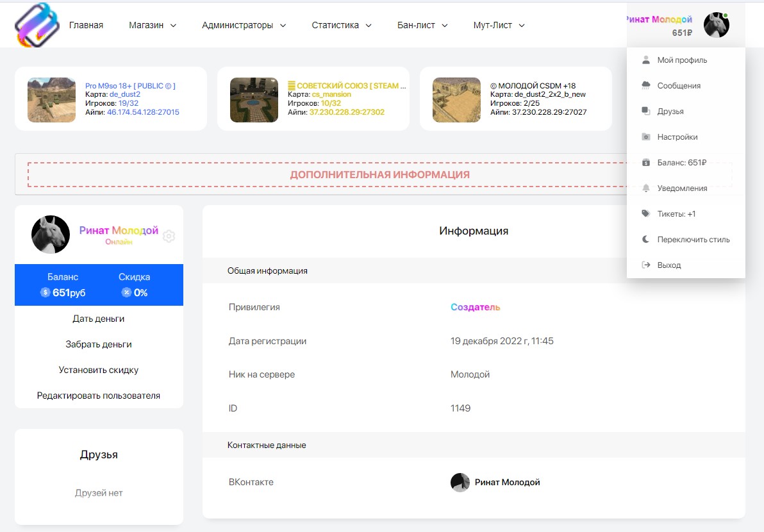The width and height of the screenshot is (764, 532).
Task: Click the Друзья icon in user menu
Action: (646, 112)
